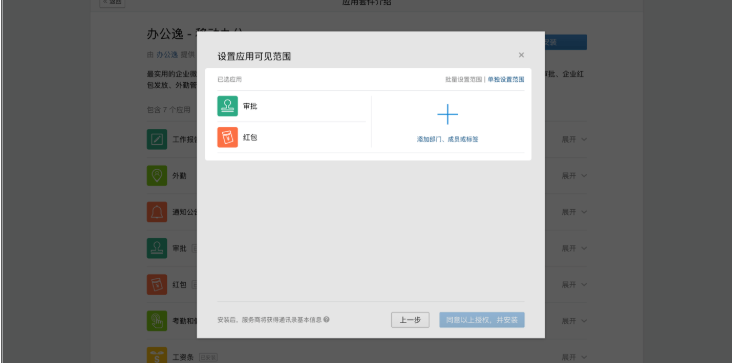
Task: Open the 办公逸 provider link
Action: (167, 55)
